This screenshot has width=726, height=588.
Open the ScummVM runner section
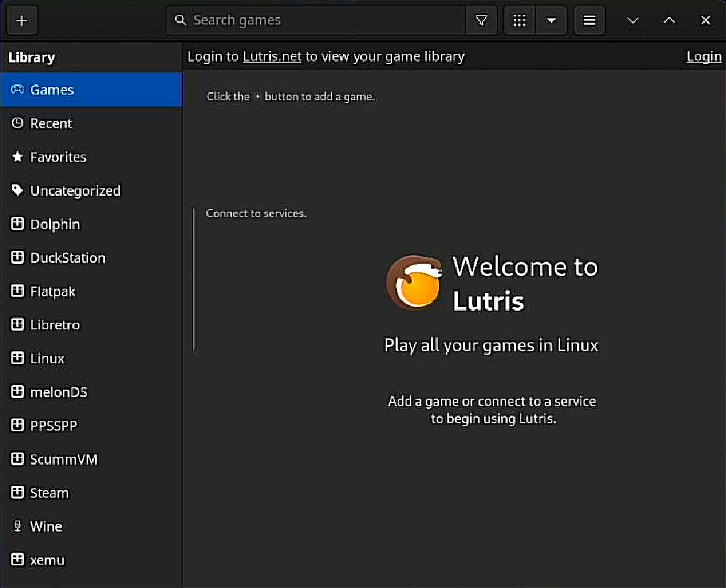[63, 459]
